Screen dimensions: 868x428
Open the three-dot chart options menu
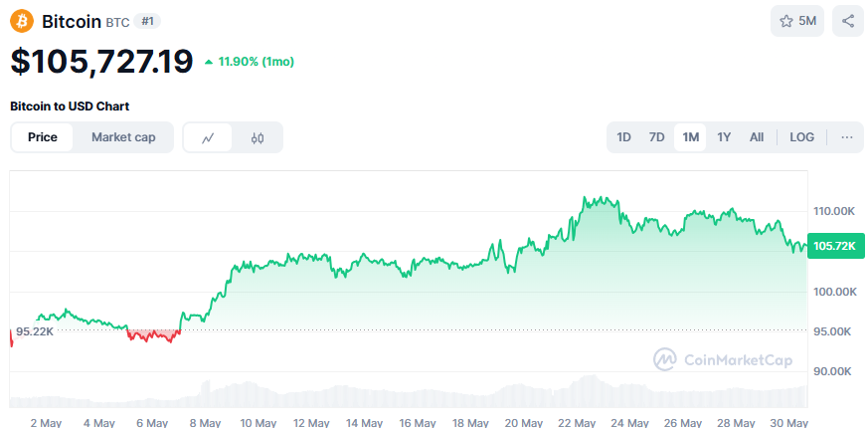pyautogui.click(x=846, y=137)
